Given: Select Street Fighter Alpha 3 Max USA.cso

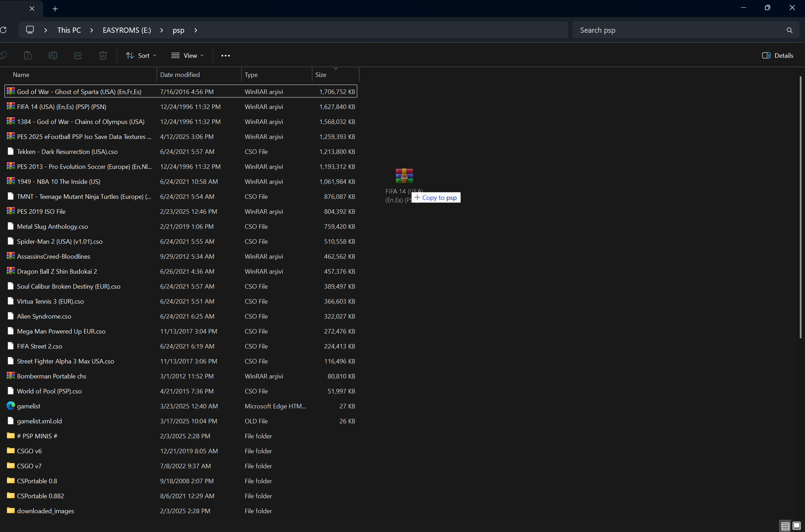Looking at the screenshot, I should pyautogui.click(x=181, y=361).
